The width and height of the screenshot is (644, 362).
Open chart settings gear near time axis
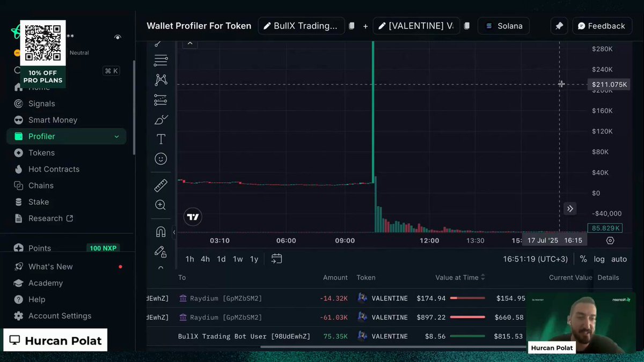click(610, 240)
